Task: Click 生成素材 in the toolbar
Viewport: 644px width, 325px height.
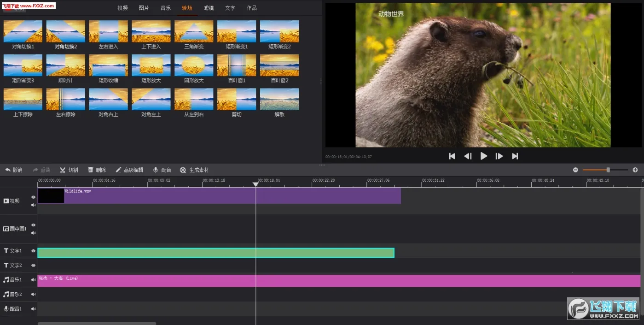Action: tap(194, 170)
